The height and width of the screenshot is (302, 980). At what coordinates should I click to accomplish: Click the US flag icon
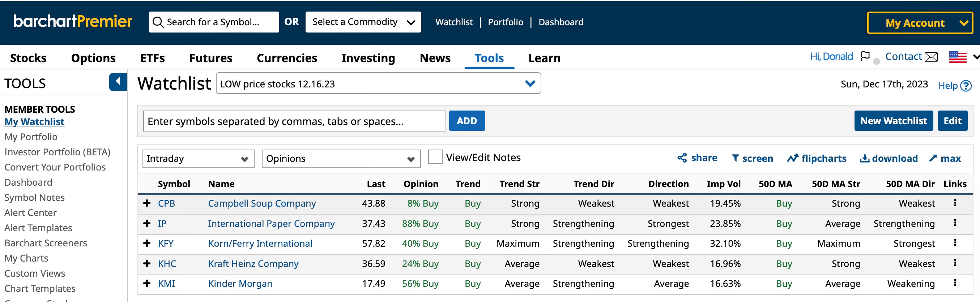(958, 57)
